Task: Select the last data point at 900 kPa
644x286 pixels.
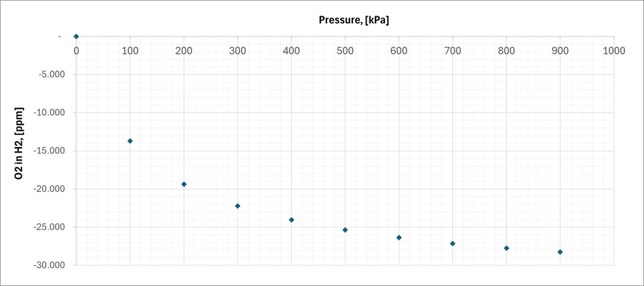Action: tap(560, 252)
